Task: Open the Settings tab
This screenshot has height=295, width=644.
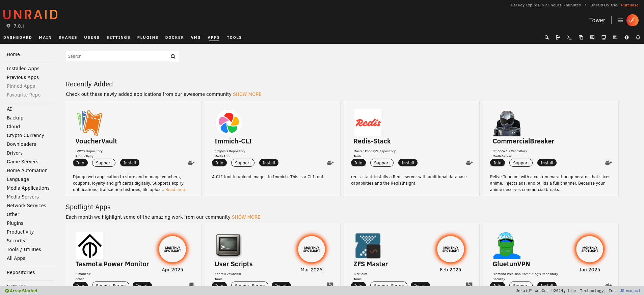Action: pyautogui.click(x=118, y=37)
